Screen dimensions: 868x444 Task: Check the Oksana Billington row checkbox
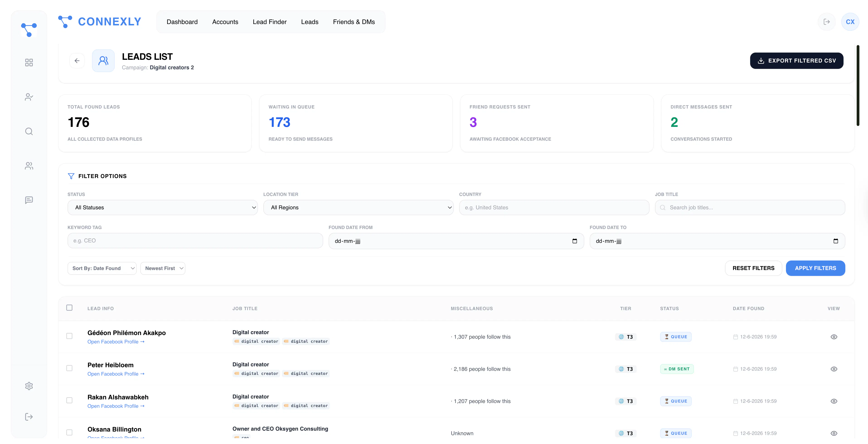69,432
